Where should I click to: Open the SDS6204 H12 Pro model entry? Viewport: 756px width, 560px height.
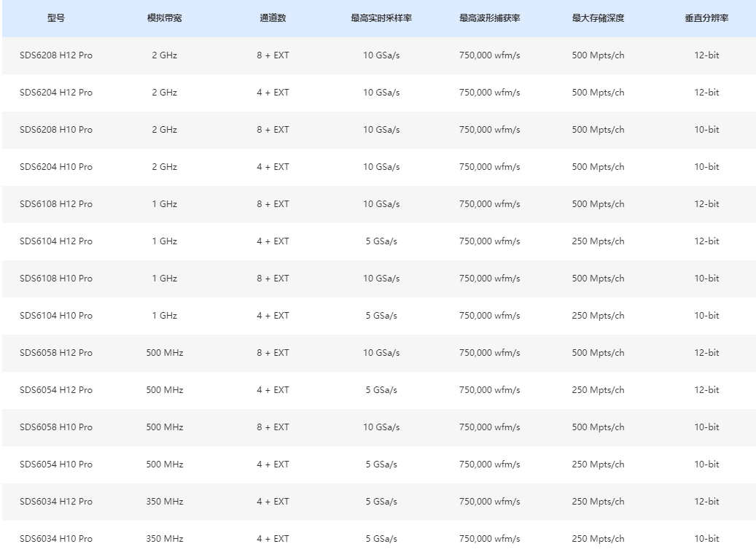click(56, 93)
